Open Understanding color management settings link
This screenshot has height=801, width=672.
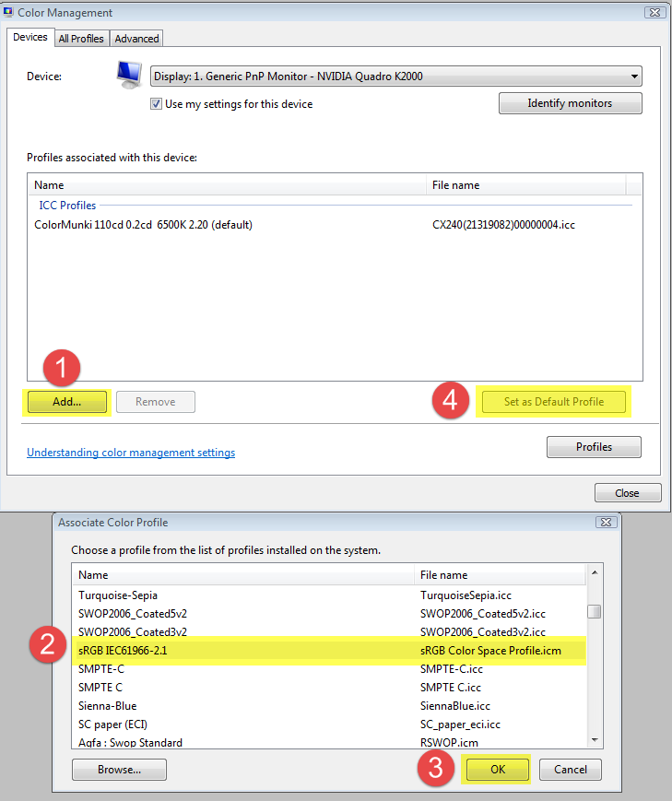[x=131, y=453]
